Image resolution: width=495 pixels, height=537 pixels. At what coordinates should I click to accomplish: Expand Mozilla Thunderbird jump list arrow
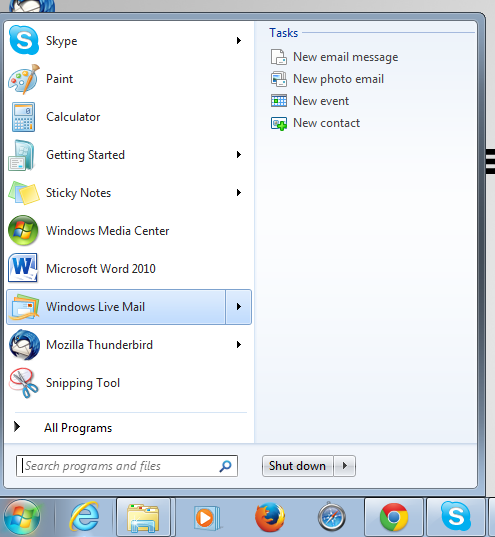coord(239,345)
